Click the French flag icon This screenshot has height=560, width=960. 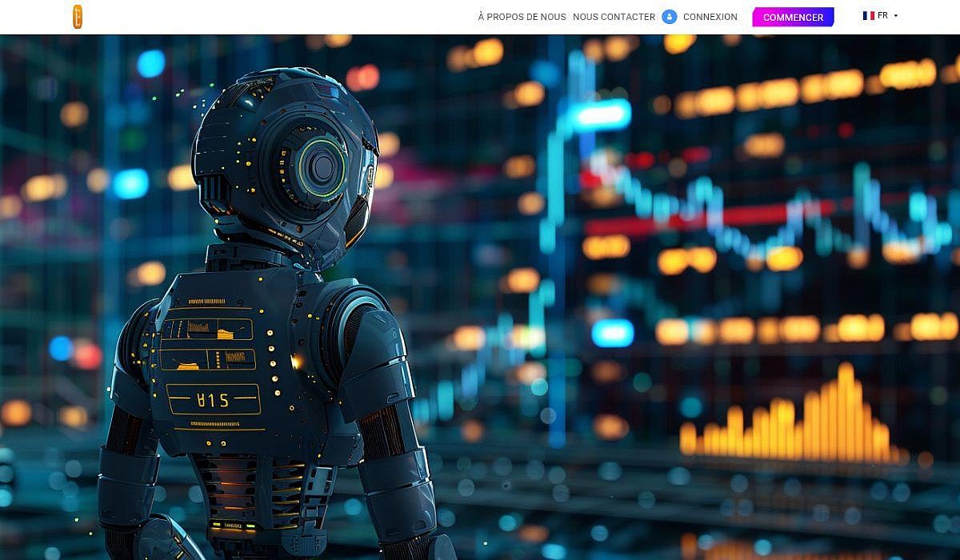click(x=868, y=16)
